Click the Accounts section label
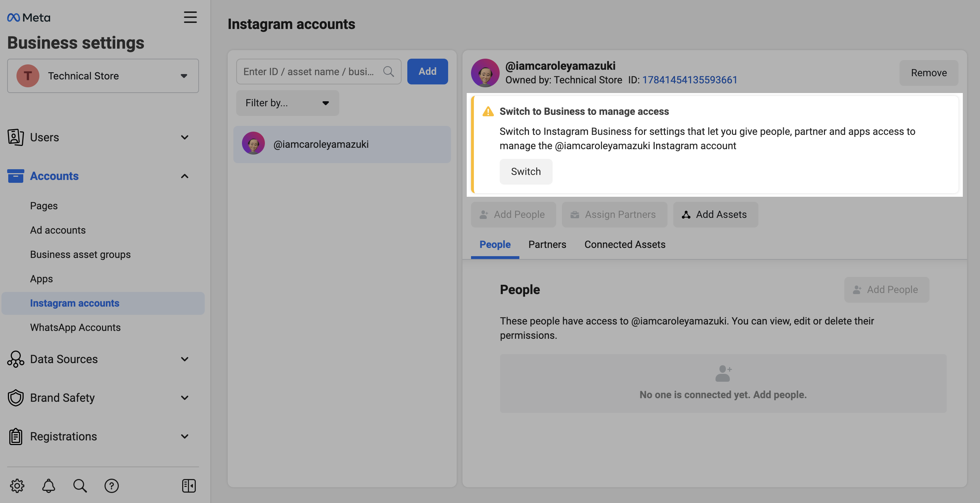Viewport: 980px width, 503px height. [54, 176]
